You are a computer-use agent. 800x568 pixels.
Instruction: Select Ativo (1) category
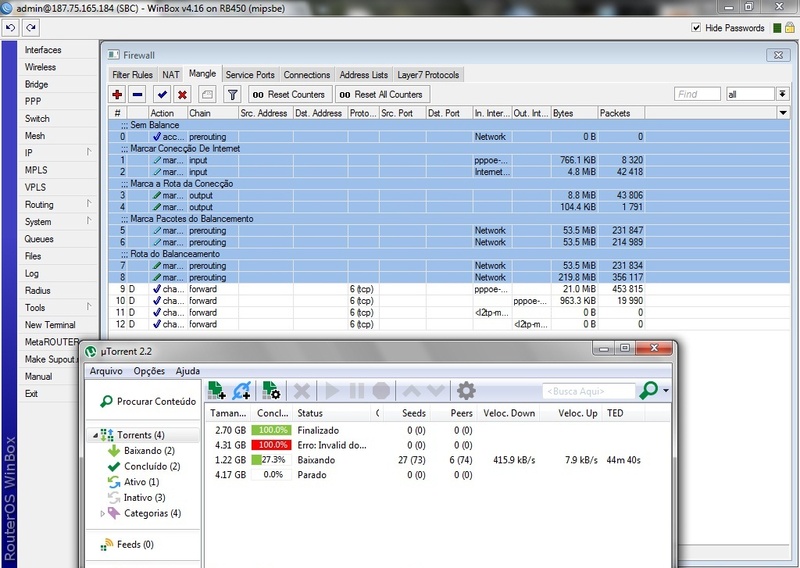click(x=141, y=482)
